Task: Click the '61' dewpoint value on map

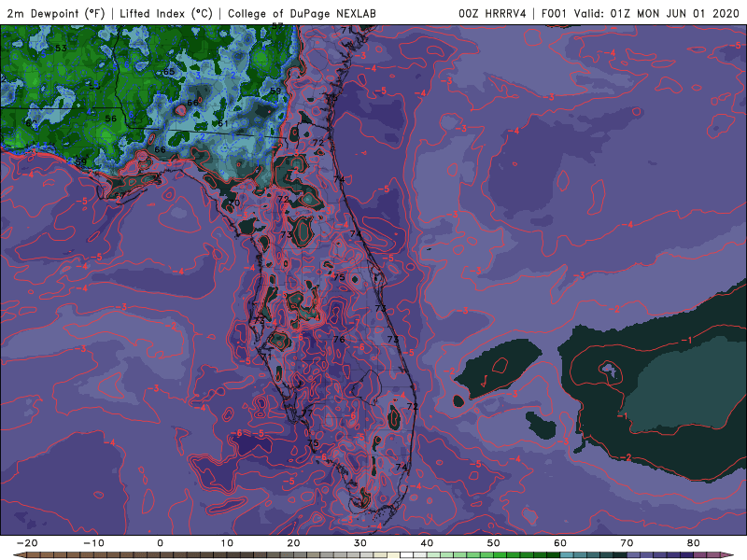Action: pos(223,124)
